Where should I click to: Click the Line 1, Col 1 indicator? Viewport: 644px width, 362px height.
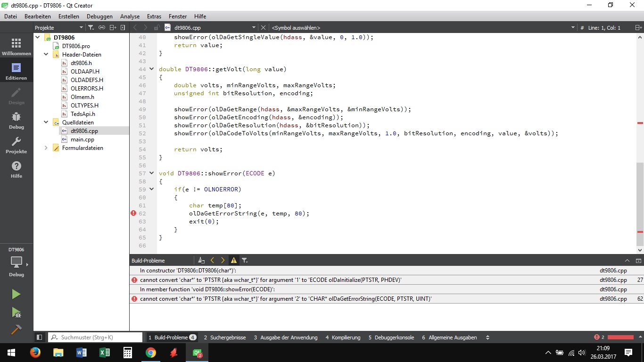tap(604, 28)
